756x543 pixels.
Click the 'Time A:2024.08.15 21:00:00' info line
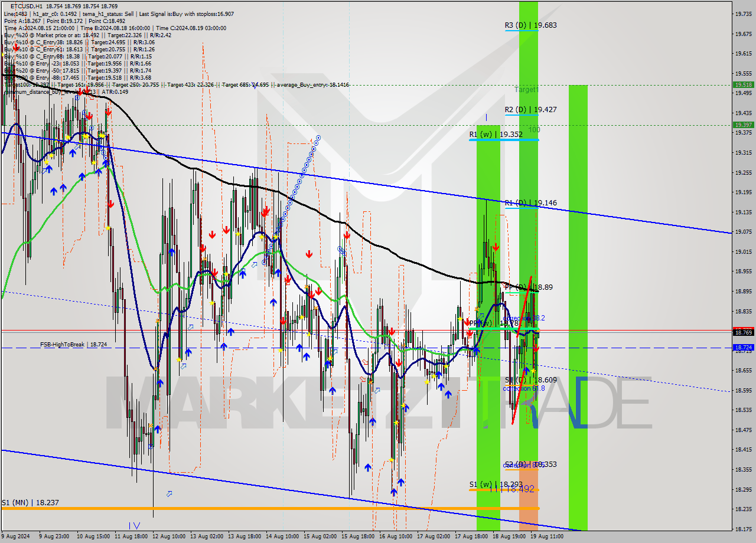(x=39, y=28)
